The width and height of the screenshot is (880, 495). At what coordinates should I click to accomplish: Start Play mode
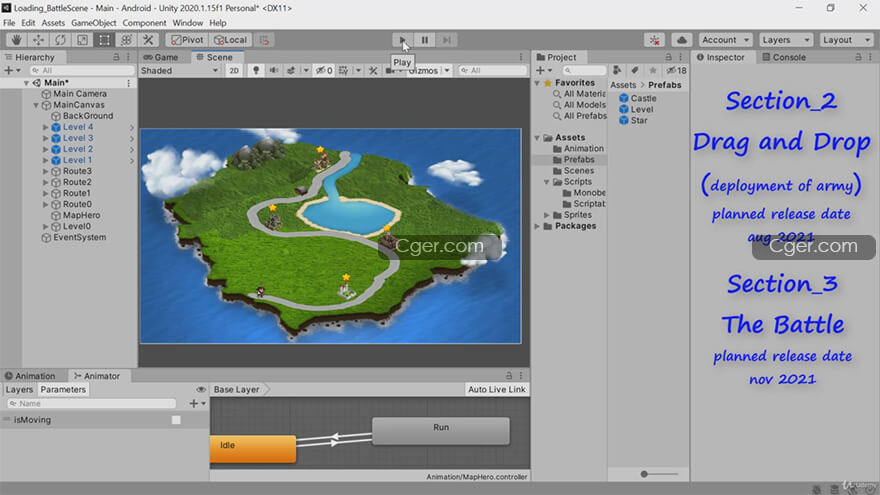pos(402,40)
